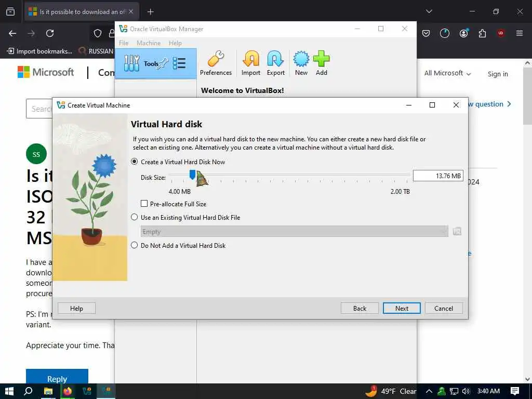This screenshot has height=399, width=532.
Task: Open the Tools list menu icon
Action: click(x=179, y=63)
